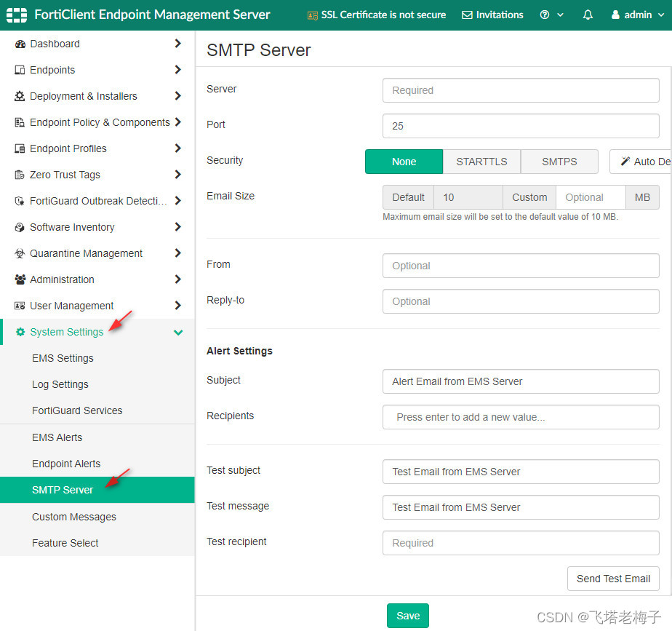Click the Endpoints devices icon
This screenshot has height=631, width=672.
pyautogui.click(x=20, y=70)
